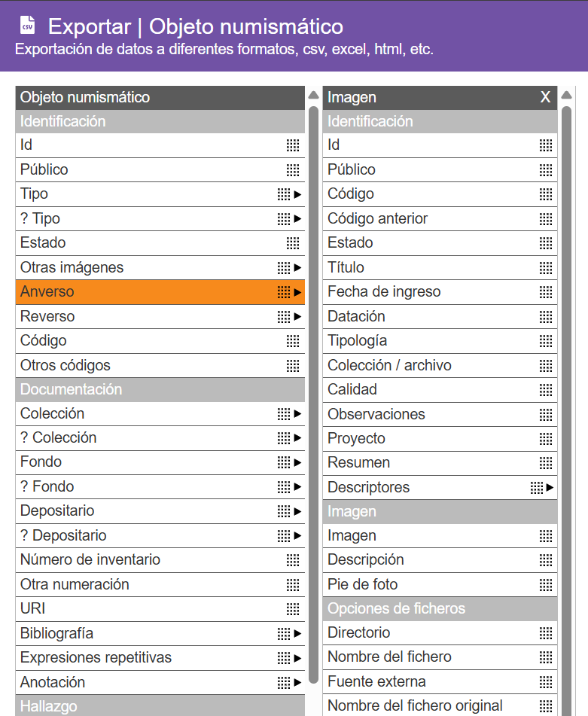Screen dimensions: 588x716
Task: Expand the Bibliografía arrow
Action: [297, 634]
